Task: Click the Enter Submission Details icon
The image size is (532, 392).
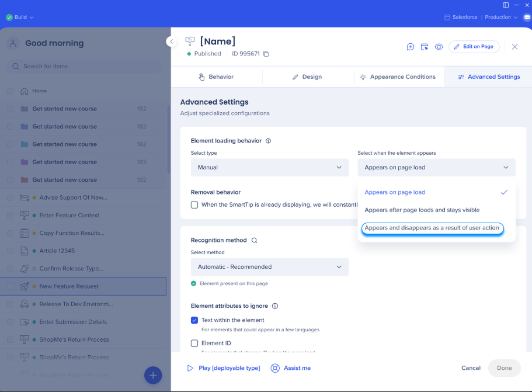Action: coord(25,322)
